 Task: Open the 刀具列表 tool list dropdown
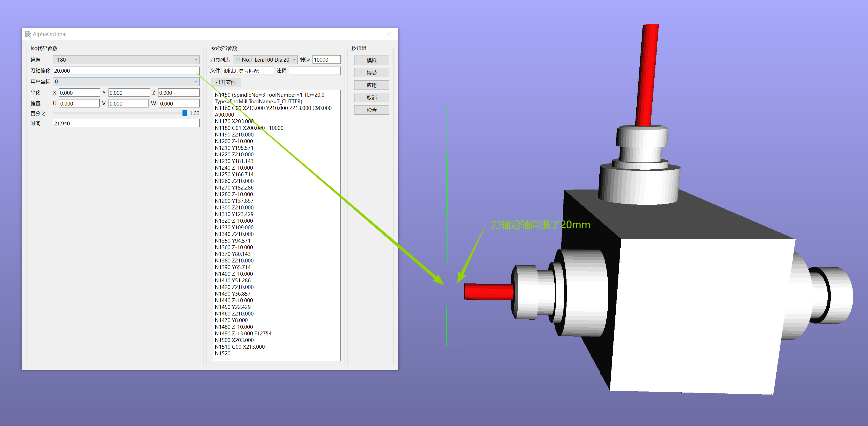(265, 60)
